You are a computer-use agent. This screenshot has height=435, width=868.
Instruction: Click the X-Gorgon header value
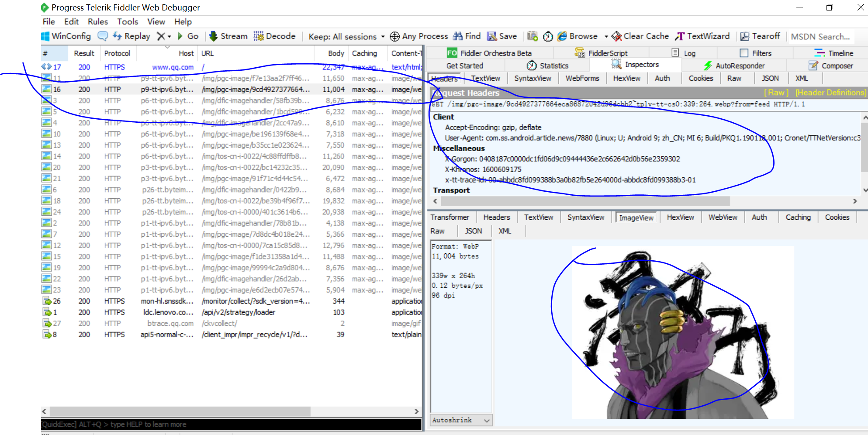(x=579, y=159)
